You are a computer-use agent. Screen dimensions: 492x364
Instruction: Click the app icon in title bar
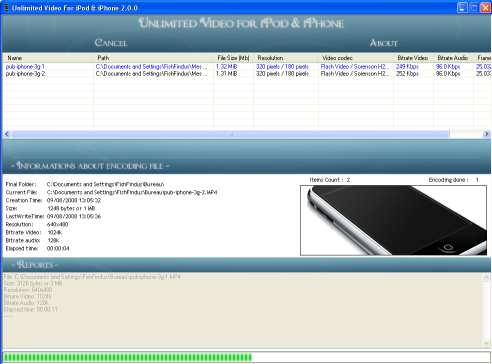(6, 8)
